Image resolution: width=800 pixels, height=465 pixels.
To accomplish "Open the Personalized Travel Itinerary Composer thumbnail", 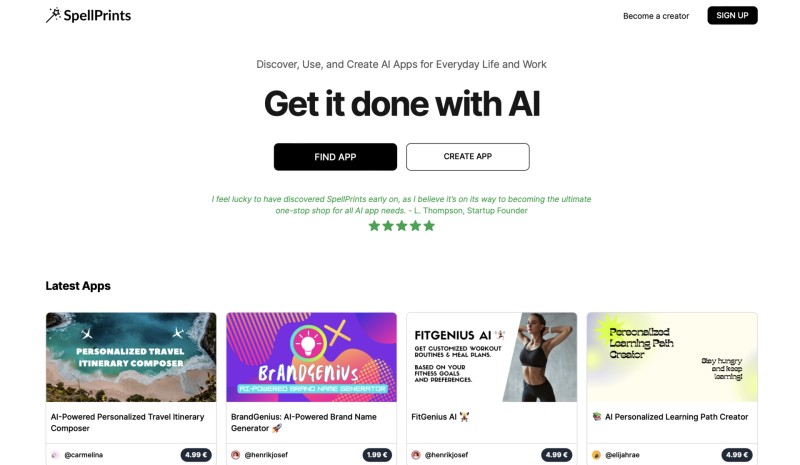I will (131, 357).
